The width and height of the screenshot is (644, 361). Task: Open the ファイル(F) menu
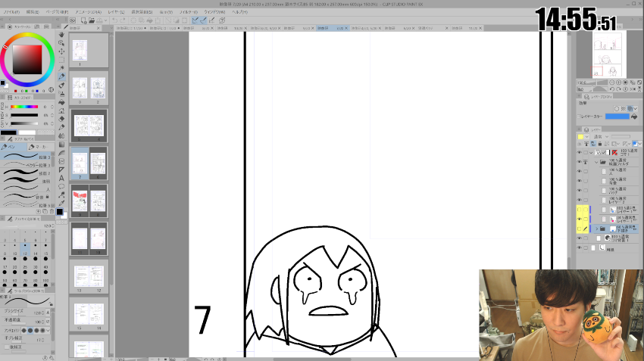click(11, 12)
